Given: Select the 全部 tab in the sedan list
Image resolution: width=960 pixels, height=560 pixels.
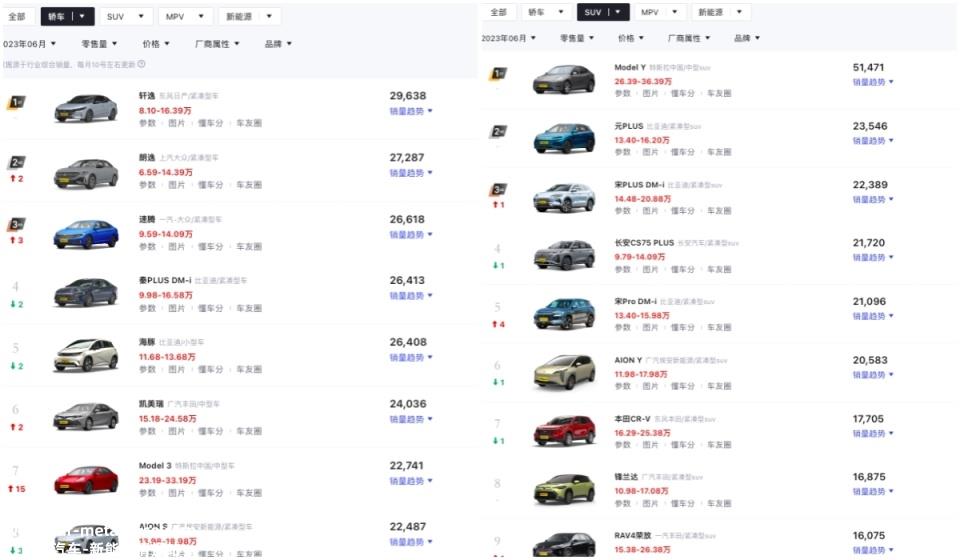Looking at the screenshot, I should pyautogui.click(x=17, y=17).
